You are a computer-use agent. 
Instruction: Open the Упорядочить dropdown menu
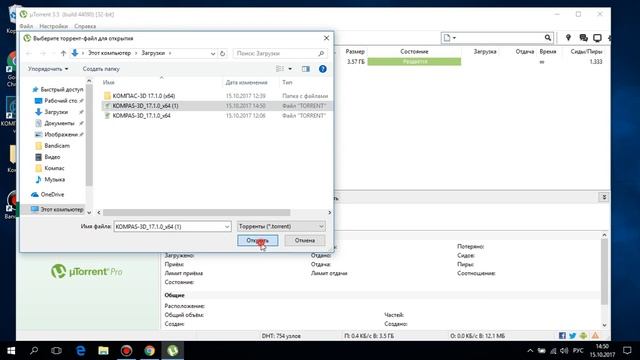click(x=48, y=69)
